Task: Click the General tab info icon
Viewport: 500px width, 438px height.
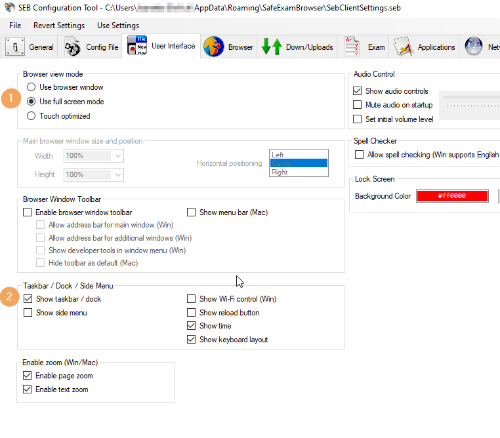Action: [x=15, y=47]
